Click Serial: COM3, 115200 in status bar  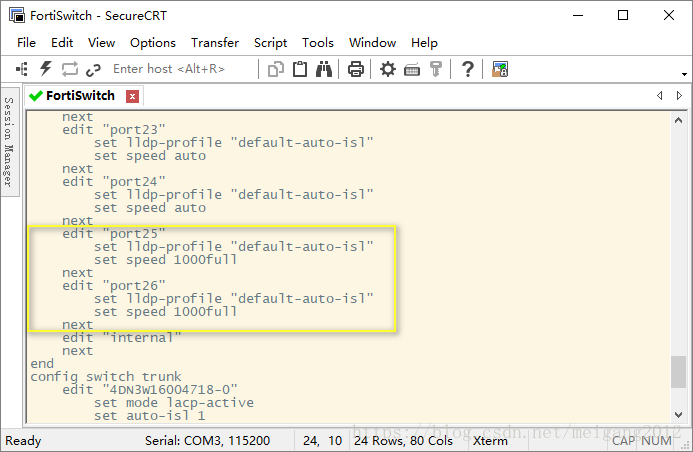(x=207, y=441)
